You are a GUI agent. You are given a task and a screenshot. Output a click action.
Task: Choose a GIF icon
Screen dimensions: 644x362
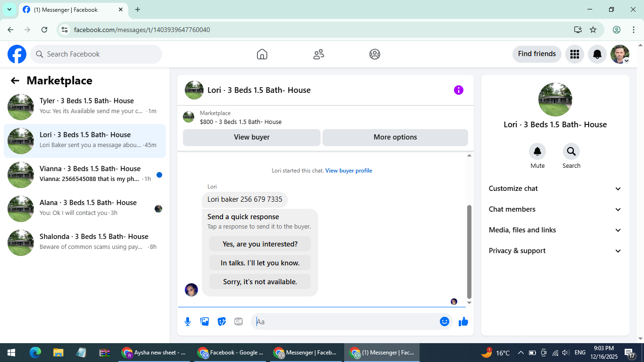[239, 321]
